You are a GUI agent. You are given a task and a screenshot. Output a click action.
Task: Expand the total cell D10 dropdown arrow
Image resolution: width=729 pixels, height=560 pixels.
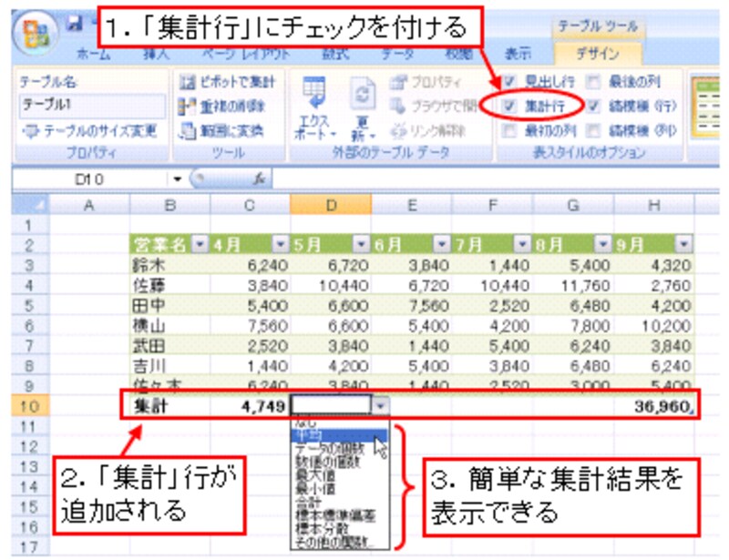pos(382,406)
